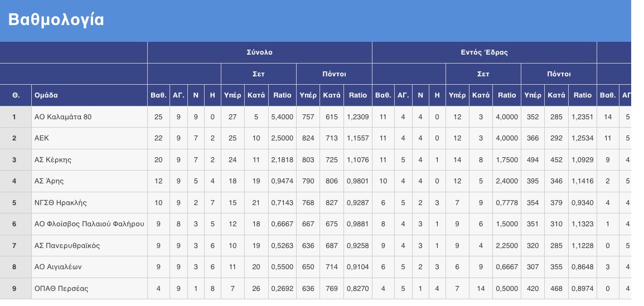
Task: Select the Σύνολο column group header
Action: [x=259, y=52]
